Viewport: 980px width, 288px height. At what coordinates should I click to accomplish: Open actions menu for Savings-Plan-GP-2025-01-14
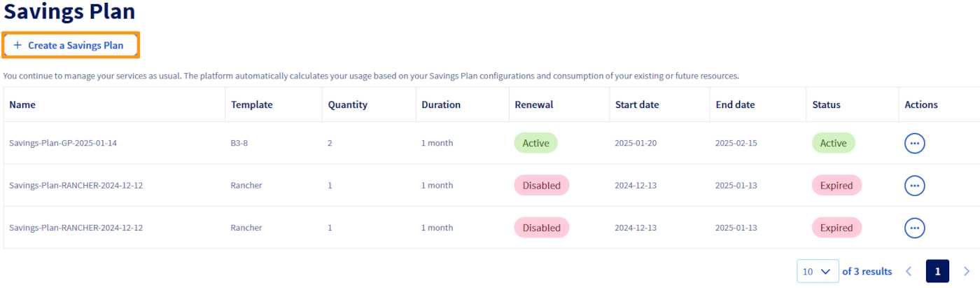point(914,143)
